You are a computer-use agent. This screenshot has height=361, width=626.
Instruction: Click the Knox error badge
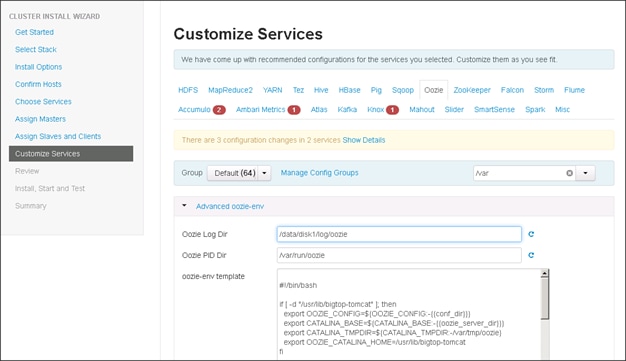(x=392, y=110)
